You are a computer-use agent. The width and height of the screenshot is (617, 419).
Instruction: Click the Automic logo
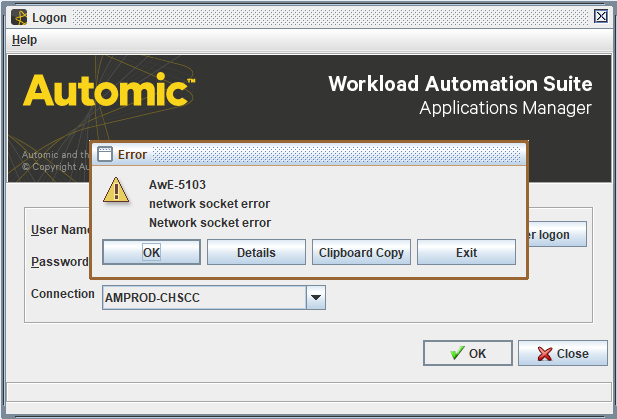click(109, 90)
